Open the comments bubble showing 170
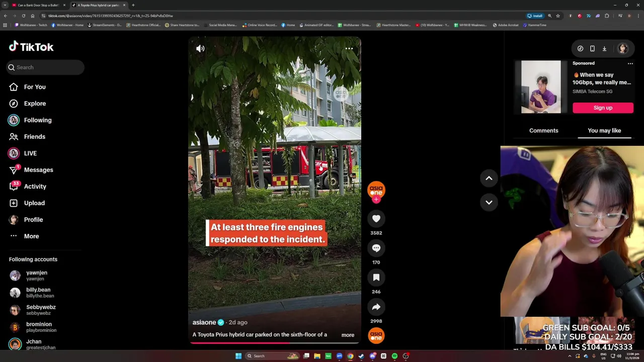 click(376, 248)
